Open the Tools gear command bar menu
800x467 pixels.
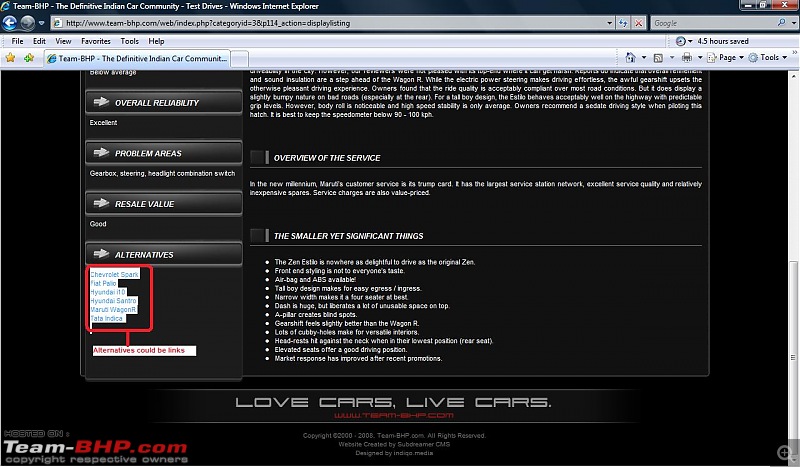(x=768, y=57)
